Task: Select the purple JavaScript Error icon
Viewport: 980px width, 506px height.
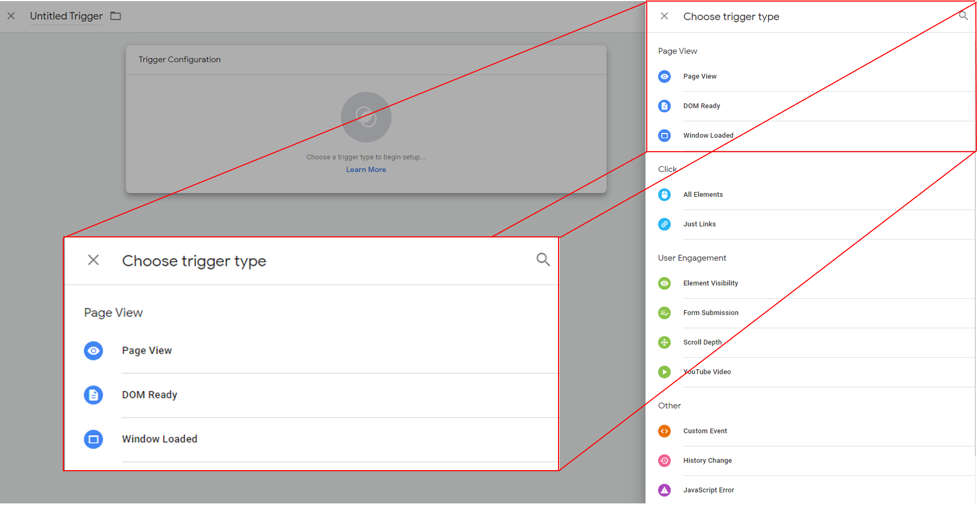Action: pyautogui.click(x=664, y=490)
